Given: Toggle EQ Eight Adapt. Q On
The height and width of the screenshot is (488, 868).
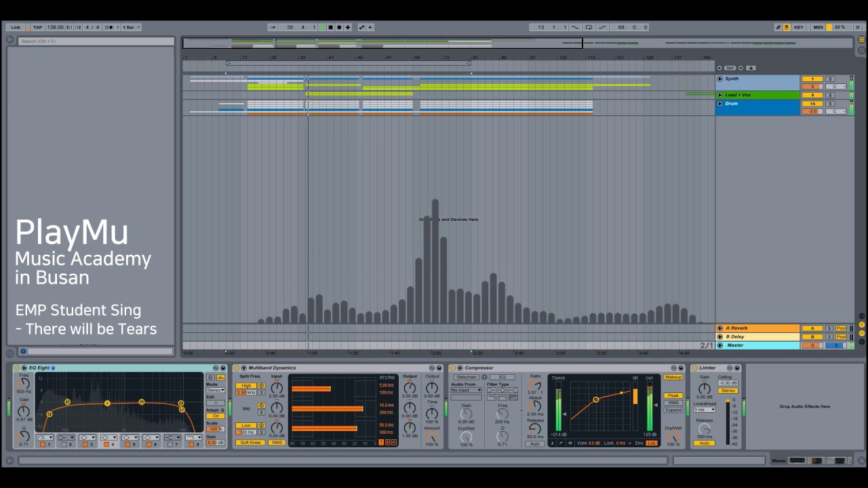Looking at the screenshot, I should 216,415.
